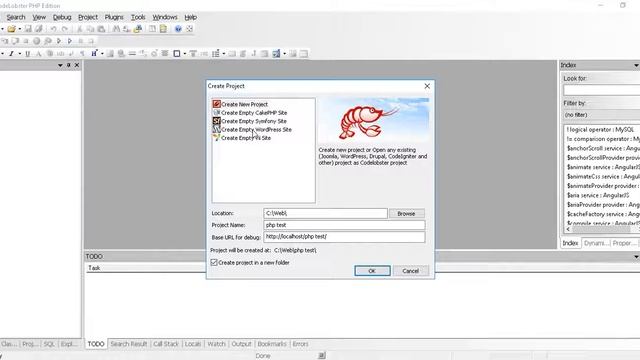Click the square border icon
The height and width of the screenshot is (360, 640).
click(177, 53)
